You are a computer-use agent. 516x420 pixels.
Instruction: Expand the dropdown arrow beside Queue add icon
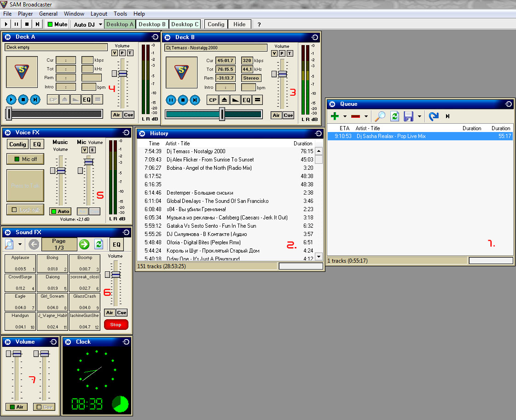345,117
